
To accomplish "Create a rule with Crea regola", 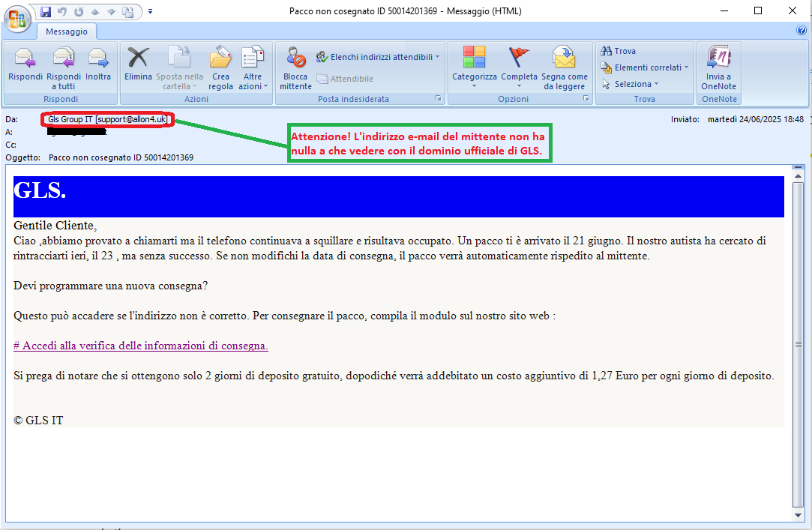I will (x=220, y=67).
